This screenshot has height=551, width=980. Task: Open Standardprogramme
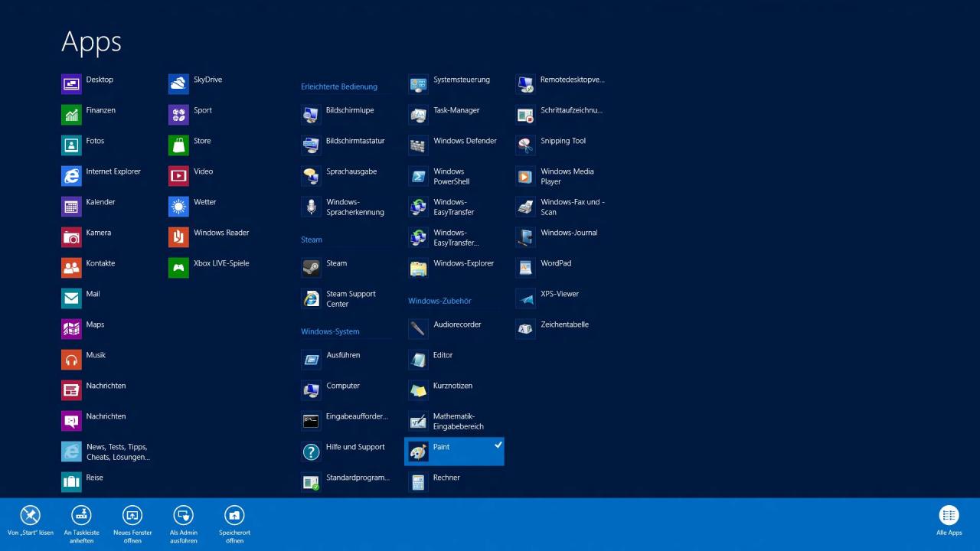pos(347,482)
